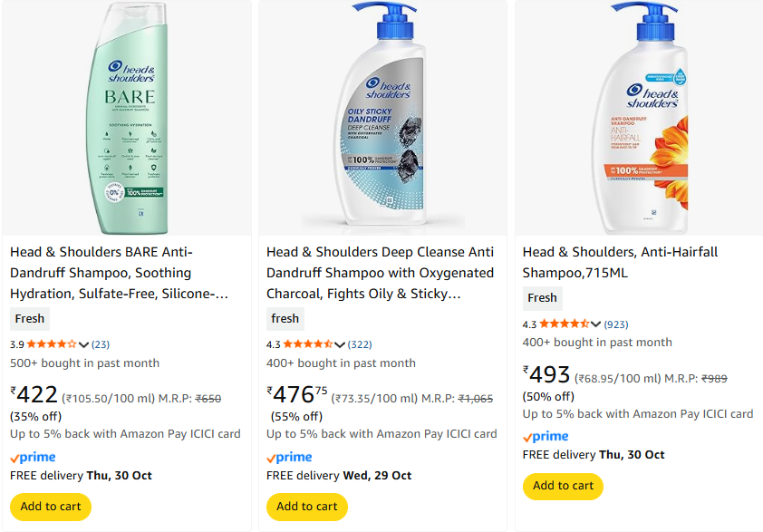The image size is (763, 532).
Task: Open the Deep Cleanse charcoal shampoo image
Action: [382, 118]
